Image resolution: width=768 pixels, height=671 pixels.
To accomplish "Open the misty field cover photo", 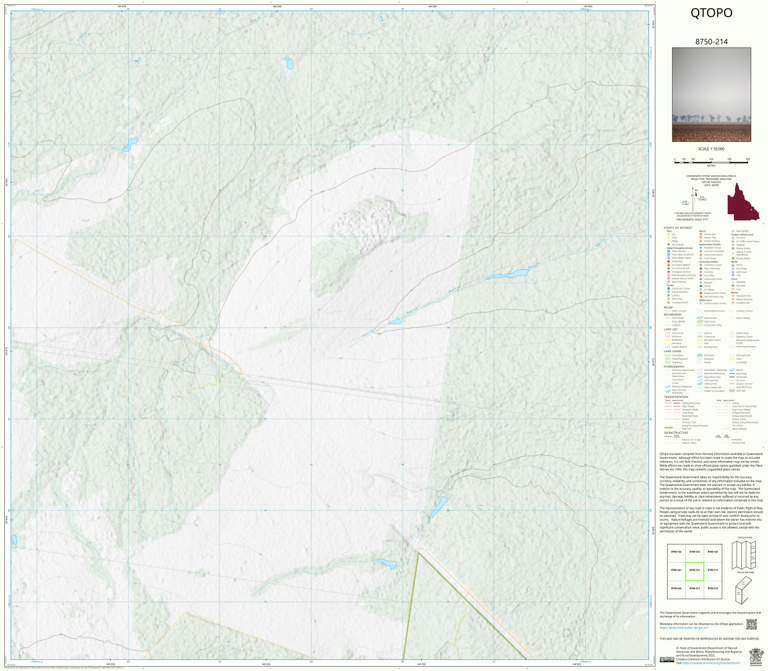I will 711,95.
